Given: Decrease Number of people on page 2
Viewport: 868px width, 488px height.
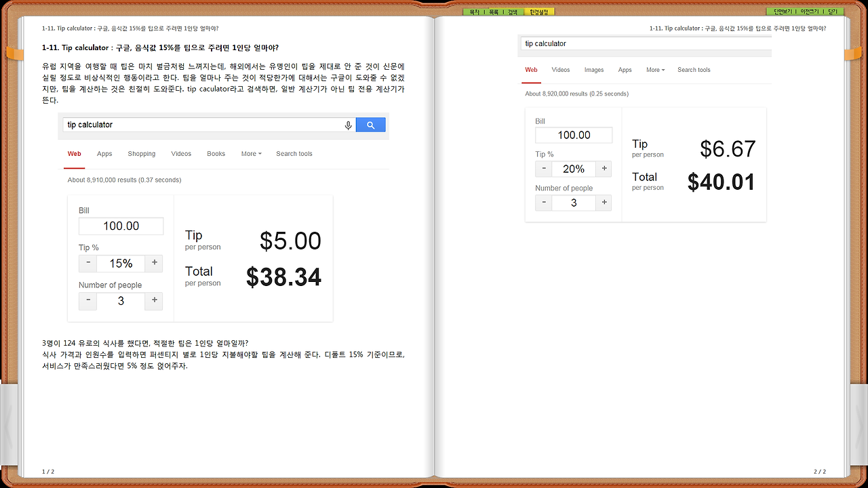Looking at the screenshot, I should 543,203.
